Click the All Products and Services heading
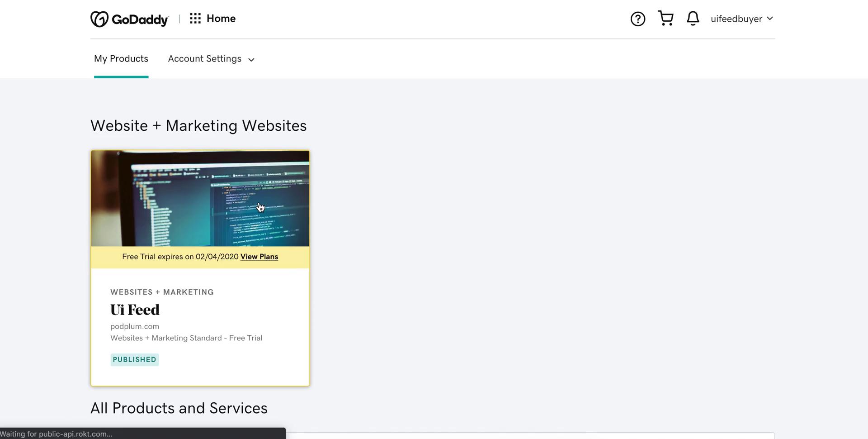868x439 pixels. coord(179,408)
